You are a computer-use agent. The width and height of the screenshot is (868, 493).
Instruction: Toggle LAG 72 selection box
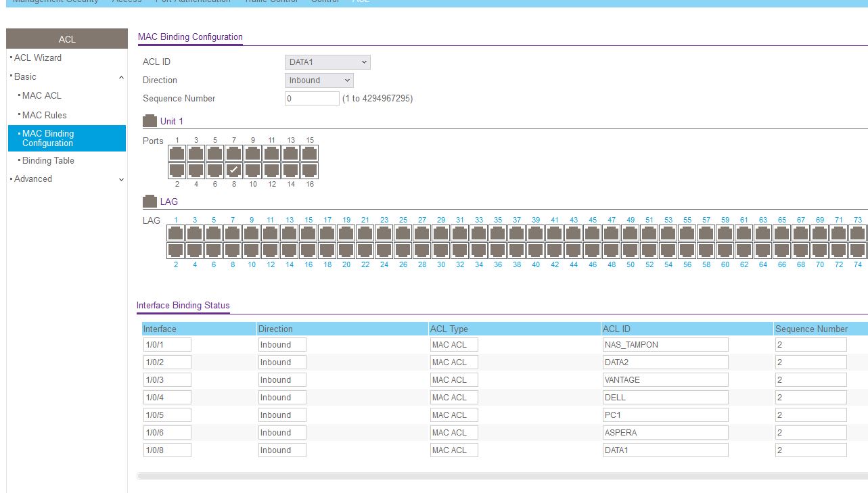[x=839, y=250]
